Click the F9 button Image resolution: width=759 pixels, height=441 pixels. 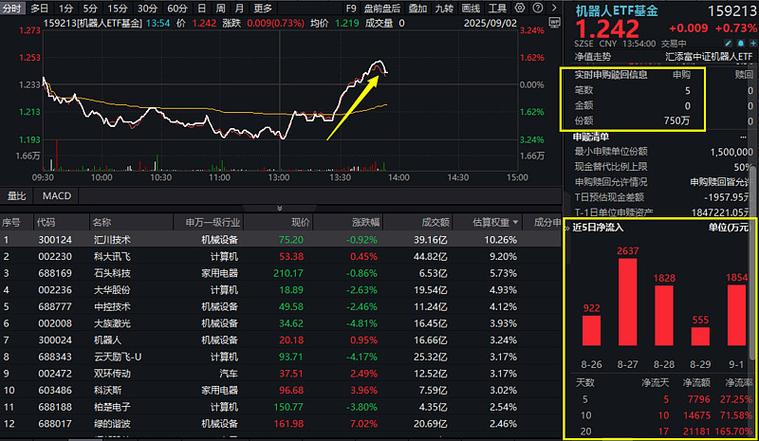(351, 8)
